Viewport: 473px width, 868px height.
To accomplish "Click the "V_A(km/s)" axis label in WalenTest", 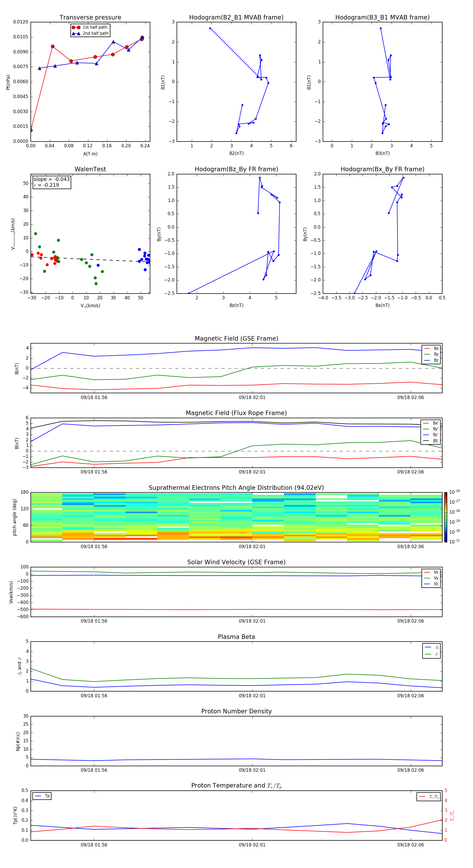I will coord(90,306).
